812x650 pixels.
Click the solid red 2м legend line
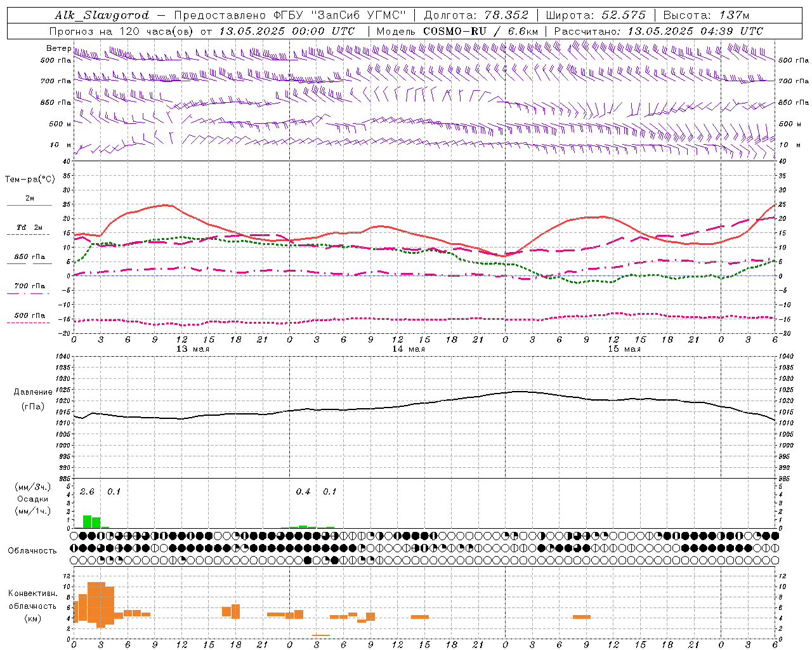tap(29, 205)
